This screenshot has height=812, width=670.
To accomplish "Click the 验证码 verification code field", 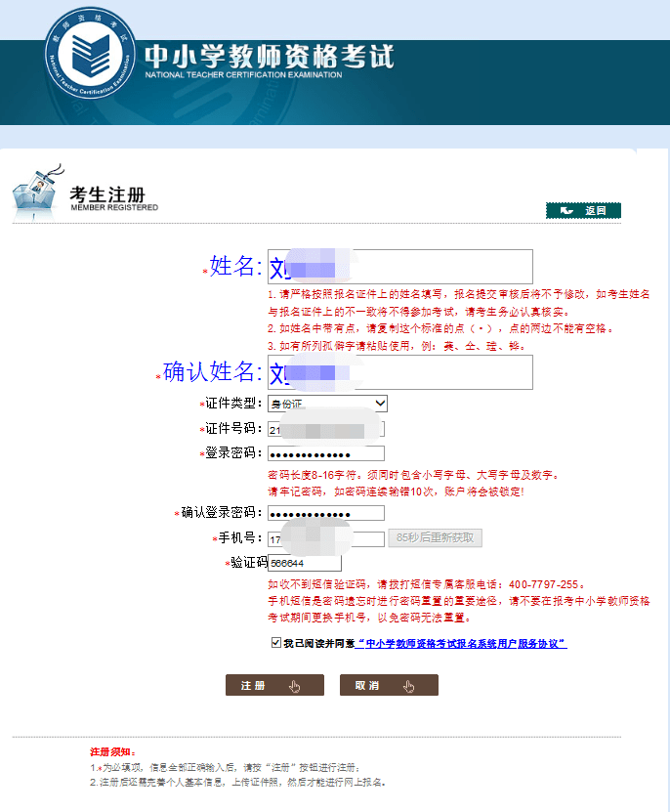I will 305,563.
